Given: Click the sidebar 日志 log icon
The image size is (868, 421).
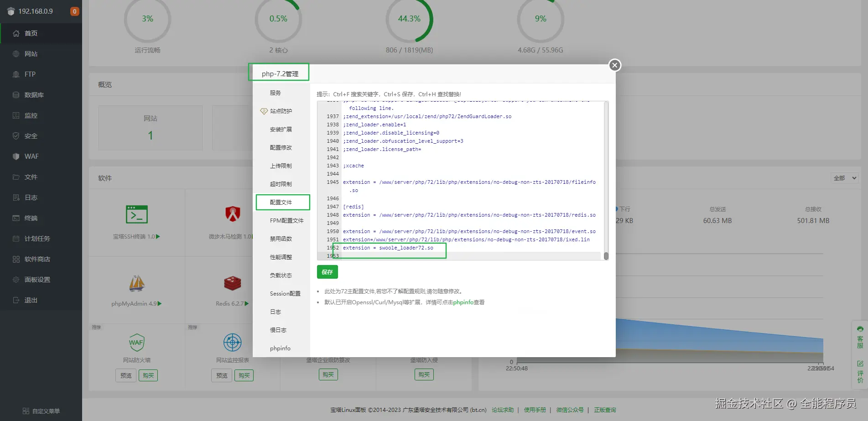Looking at the screenshot, I should click(16, 198).
